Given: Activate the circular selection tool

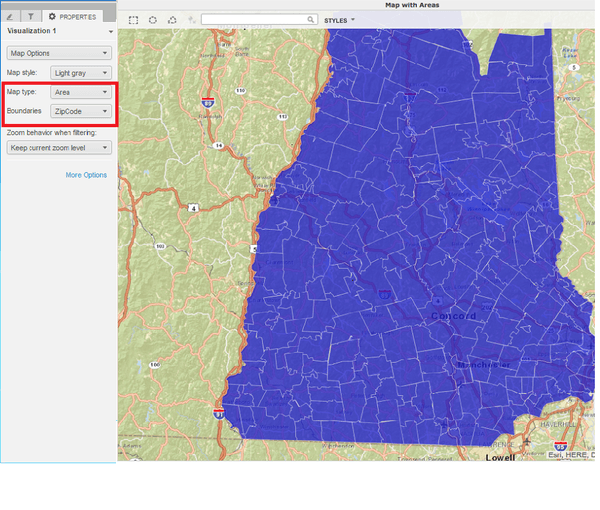Looking at the screenshot, I should point(153,20).
